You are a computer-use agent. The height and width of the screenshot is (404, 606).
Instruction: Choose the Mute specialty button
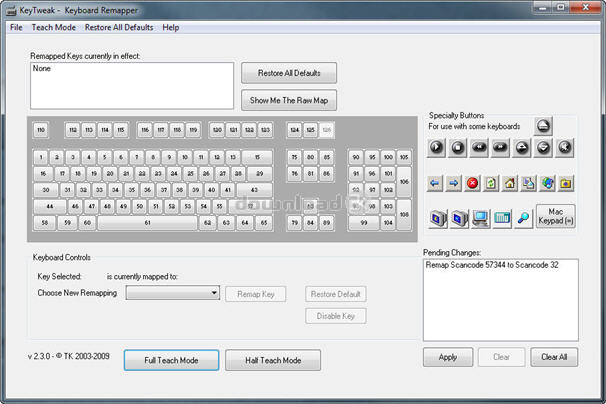coord(565,147)
